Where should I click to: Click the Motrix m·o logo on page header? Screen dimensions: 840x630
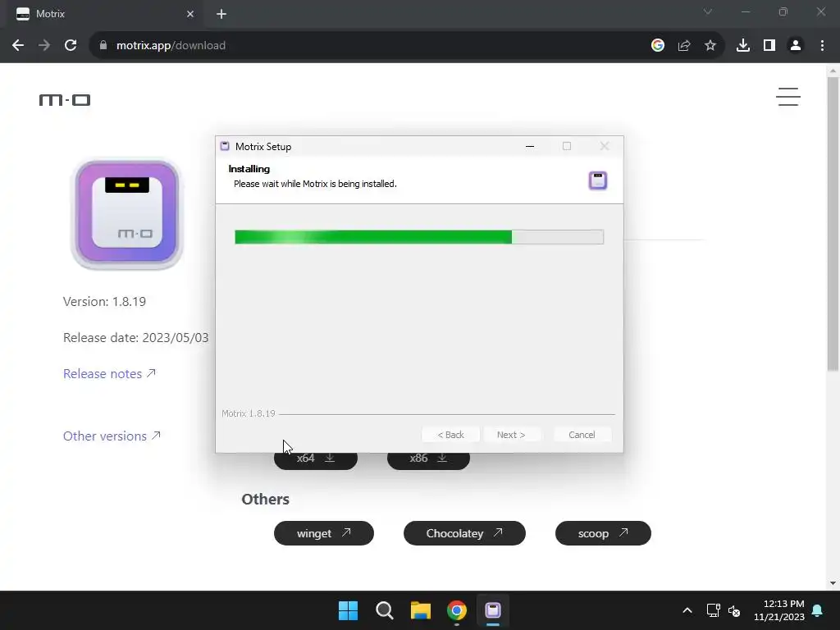pyautogui.click(x=65, y=99)
